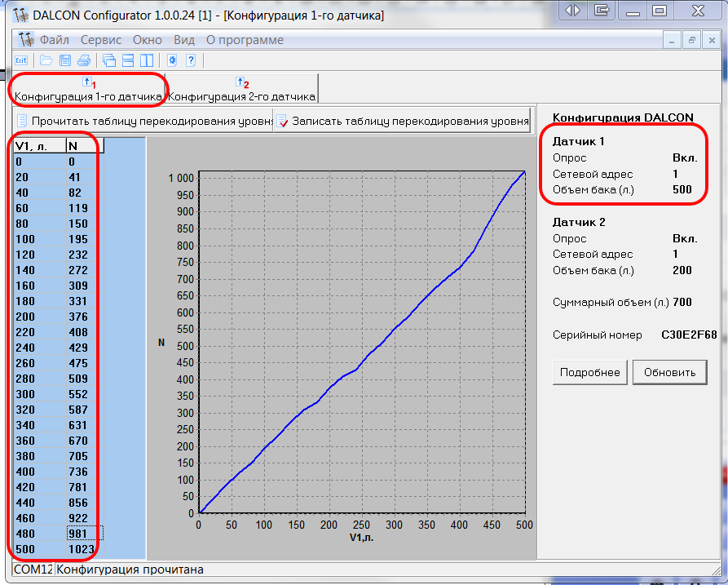Viewport: 728px width, 585px height.
Task: Select the table cell with value 981
Action: coord(84,533)
